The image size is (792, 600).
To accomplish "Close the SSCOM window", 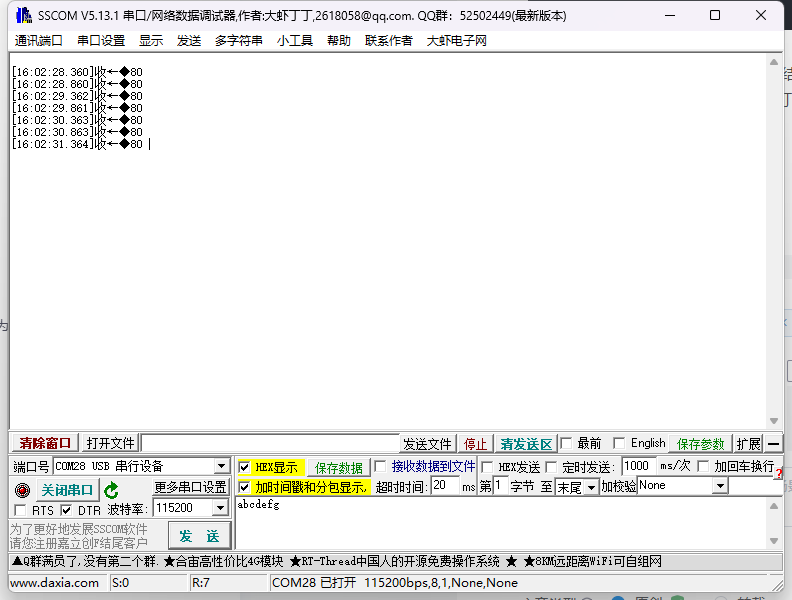I will pyautogui.click(x=761, y=16).
